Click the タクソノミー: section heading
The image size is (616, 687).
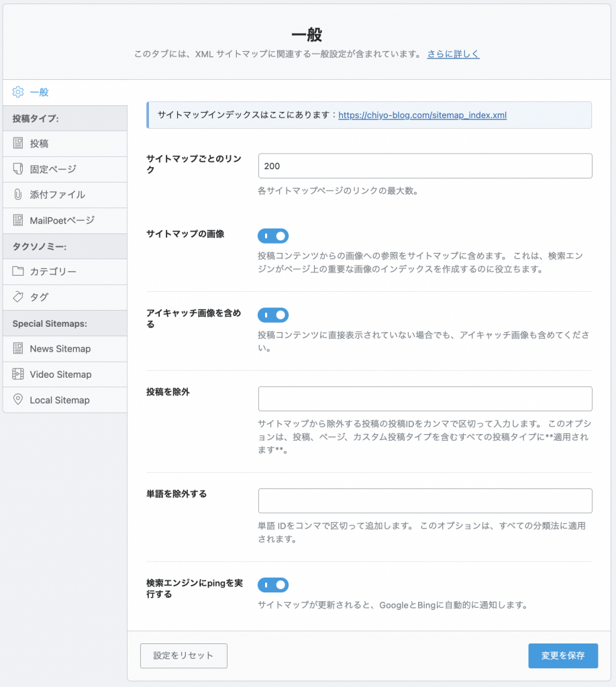pyautogui.click(x=40, y=246)
